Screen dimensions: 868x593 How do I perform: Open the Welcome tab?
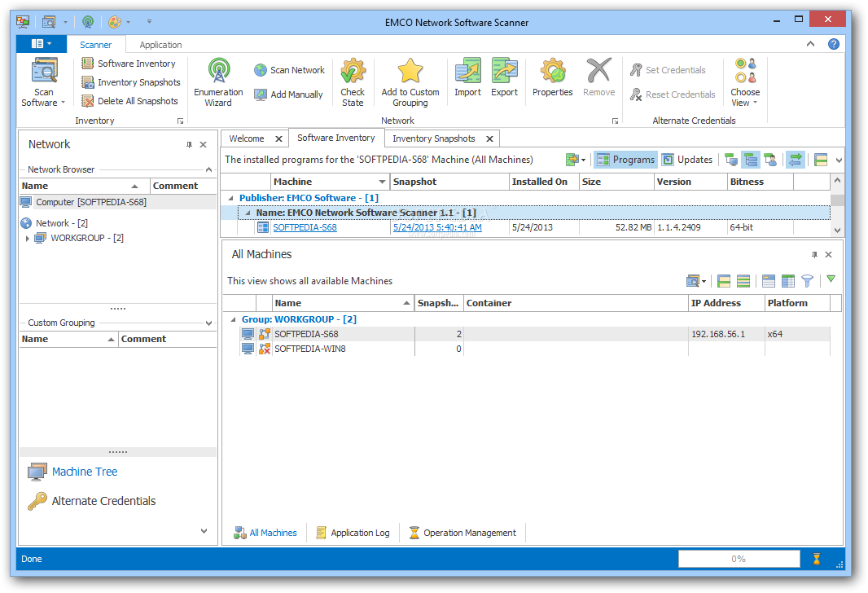247,138
